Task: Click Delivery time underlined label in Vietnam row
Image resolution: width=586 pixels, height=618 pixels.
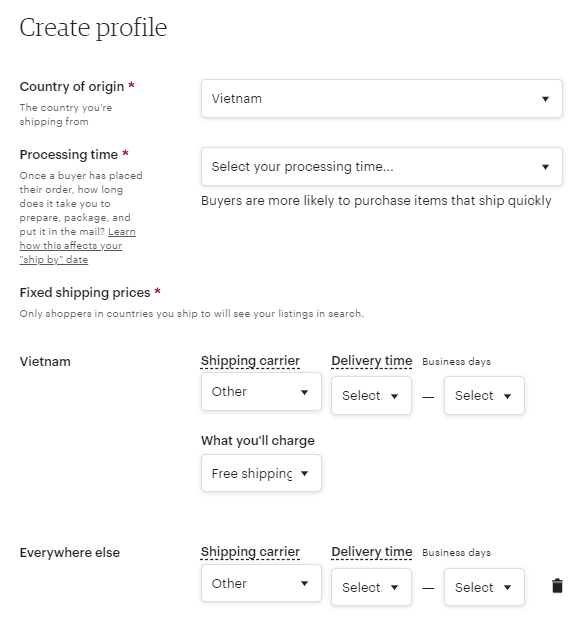Action: click(372, 361)
